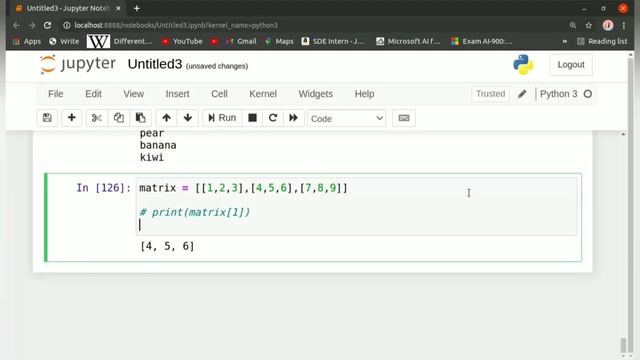Open the cell type Code dropdown
Image resolution: width=640 pixels, height=360 pixels.
click(x=347, y=118)
